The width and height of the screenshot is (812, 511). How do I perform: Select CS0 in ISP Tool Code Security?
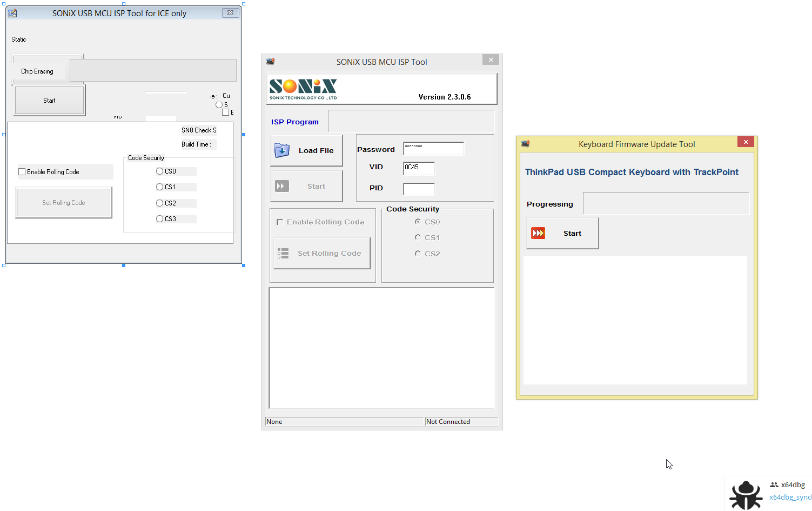[418, 222]
